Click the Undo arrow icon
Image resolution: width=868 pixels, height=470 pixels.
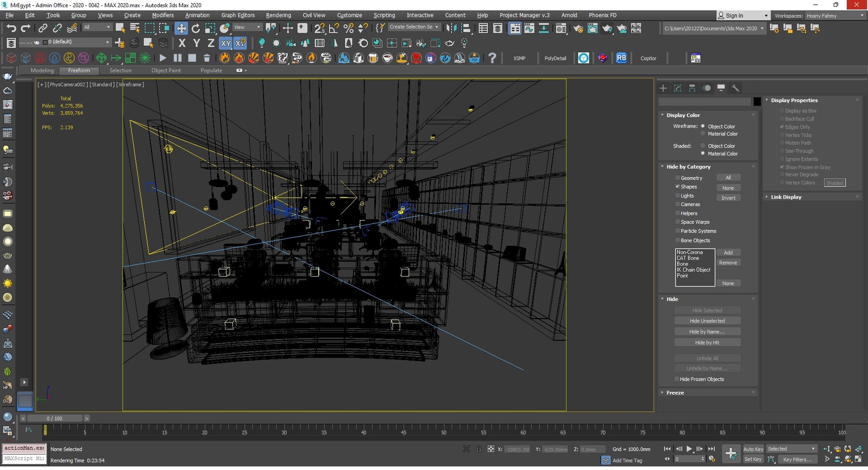pos(11,28)
